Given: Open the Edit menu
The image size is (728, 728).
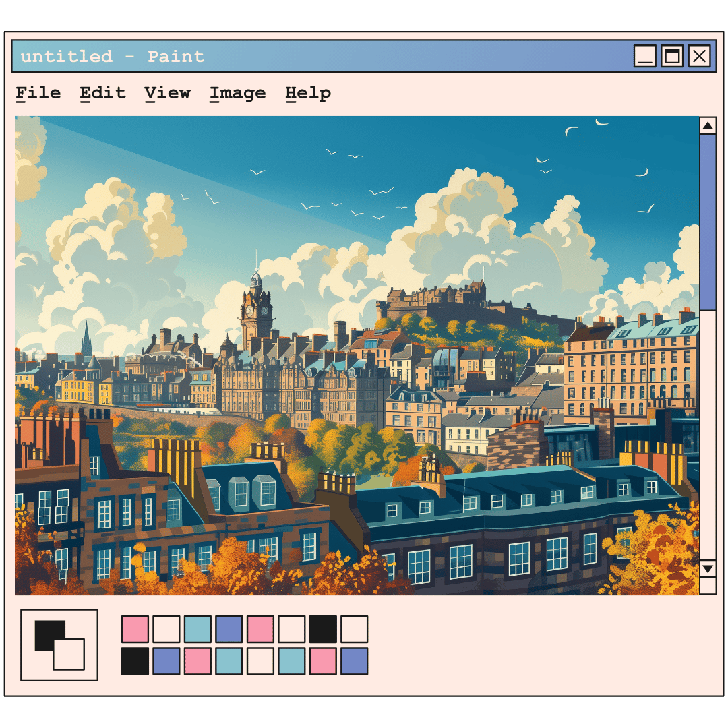Looking at the screenshot, I should click(102, 93).
